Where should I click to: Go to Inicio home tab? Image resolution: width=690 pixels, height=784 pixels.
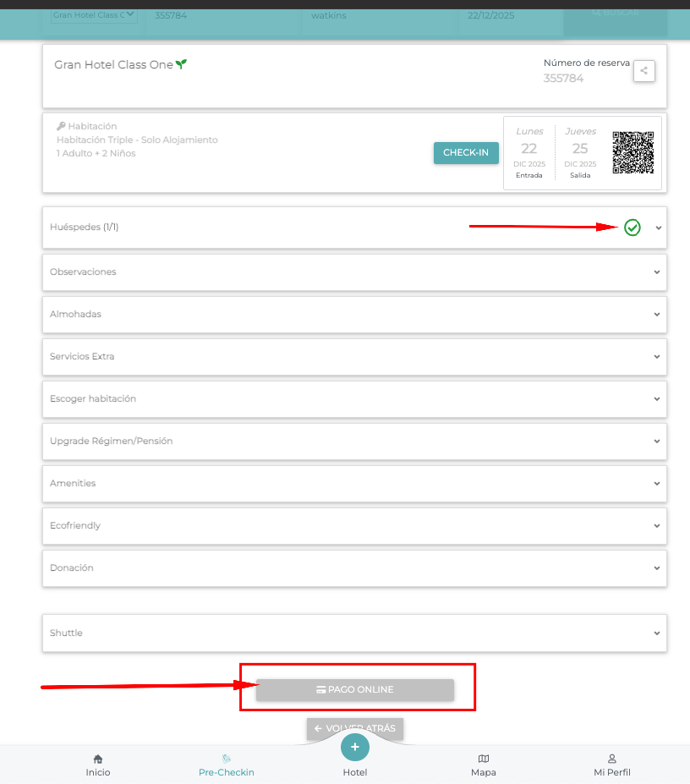(98, 765)
